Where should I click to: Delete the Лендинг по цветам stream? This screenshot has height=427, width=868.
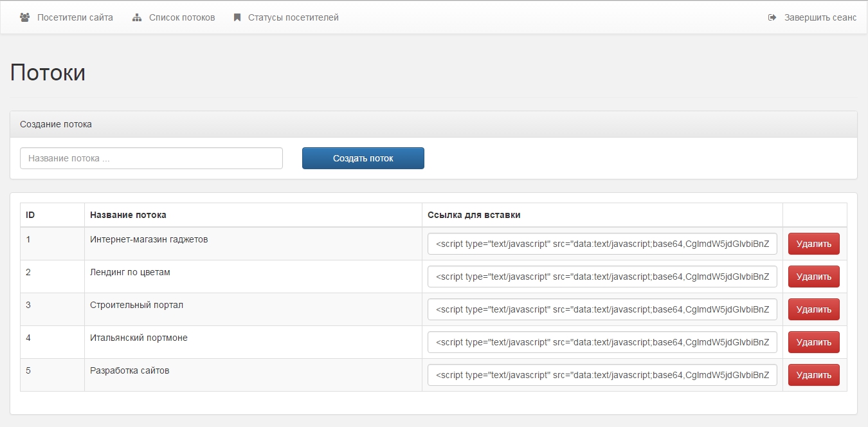(x=813, y=277)
